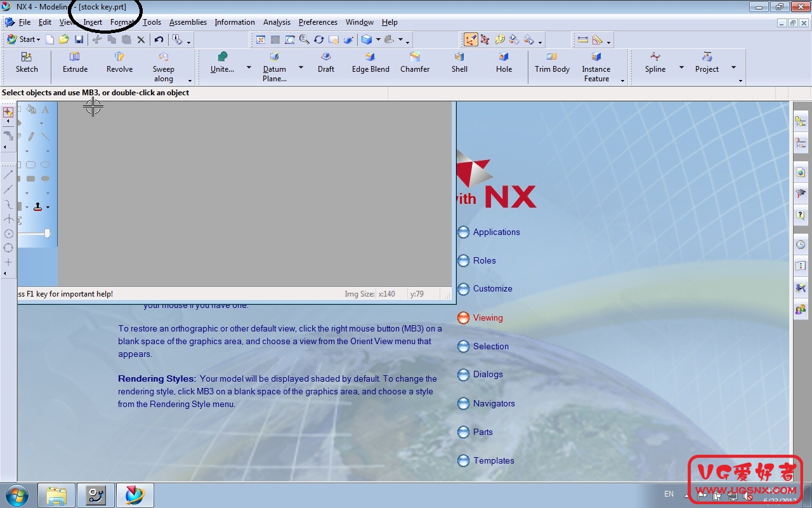This screenshot has width=812, height=508.
Task: Open the Assemblies menu
Action: pos(188,22)
